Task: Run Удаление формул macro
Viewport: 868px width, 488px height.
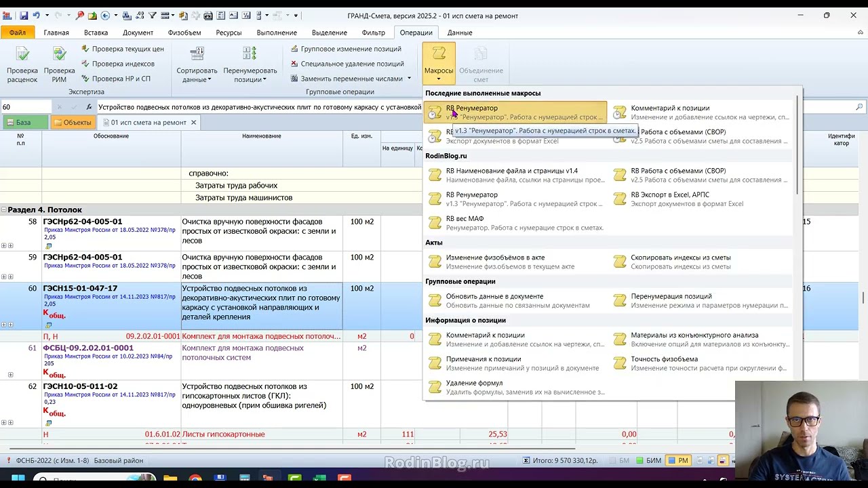Action: [515, 387]
